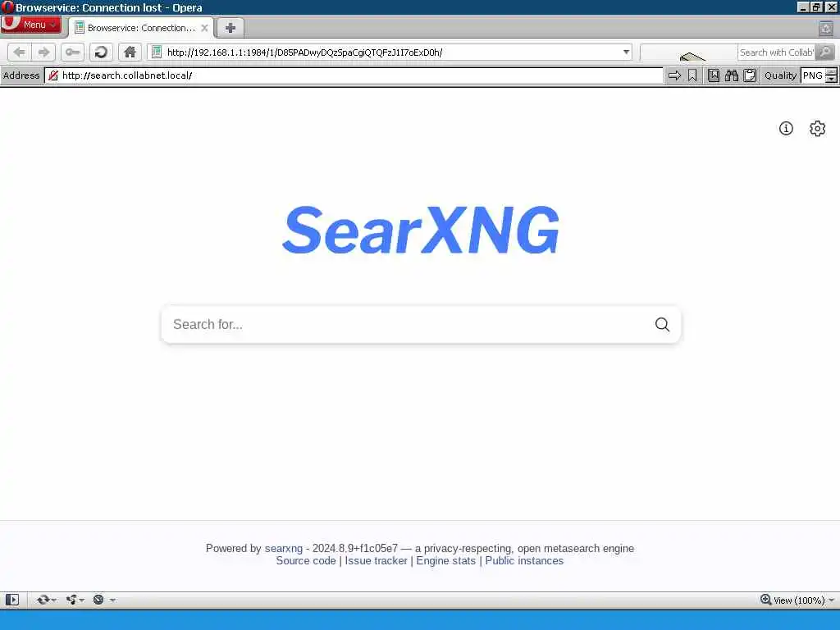Click the password wand key icon
Screen dimensions: 840x630
72,52
